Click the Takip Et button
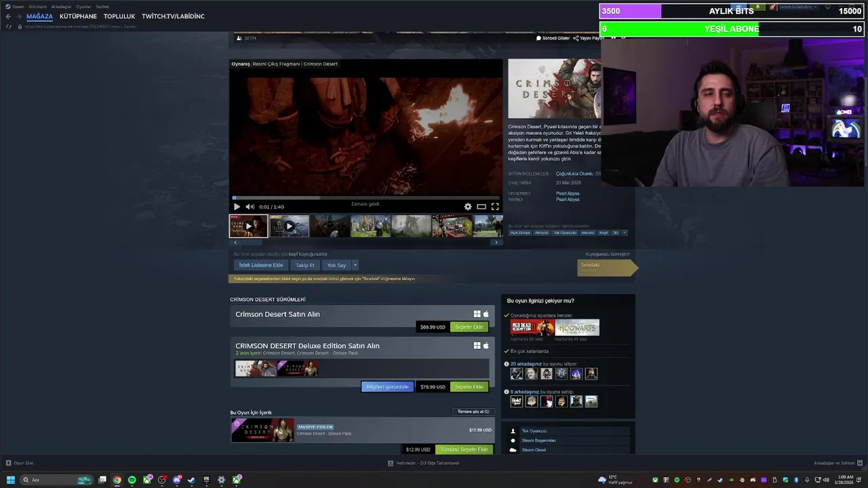The image size is (868, 488). tap(305, 265)
